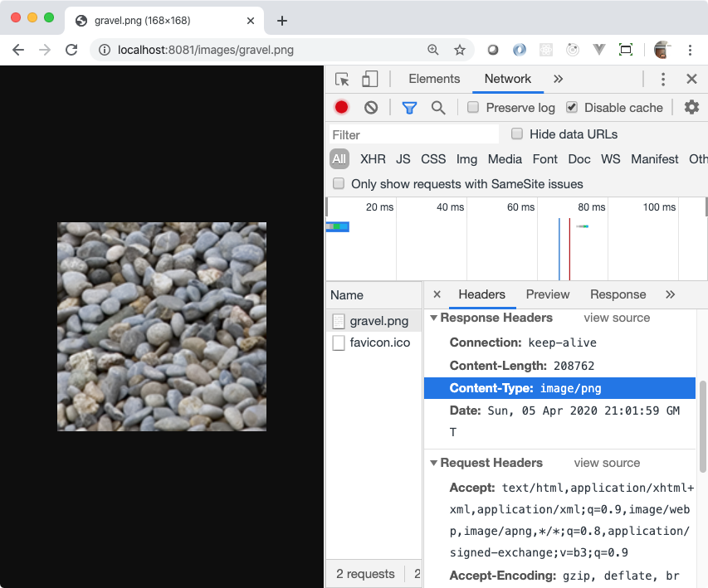
Task: Toggle the network filter funnel icon
Action: (x=409, y=108)
